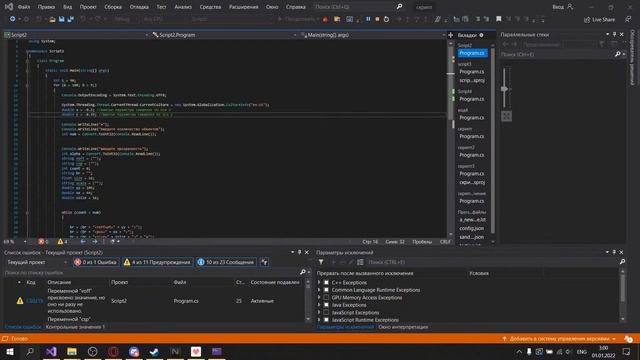640x360 pixels.
Task: Expand the GPU Memory Access Exceptions node
Action: coord(319,298)
